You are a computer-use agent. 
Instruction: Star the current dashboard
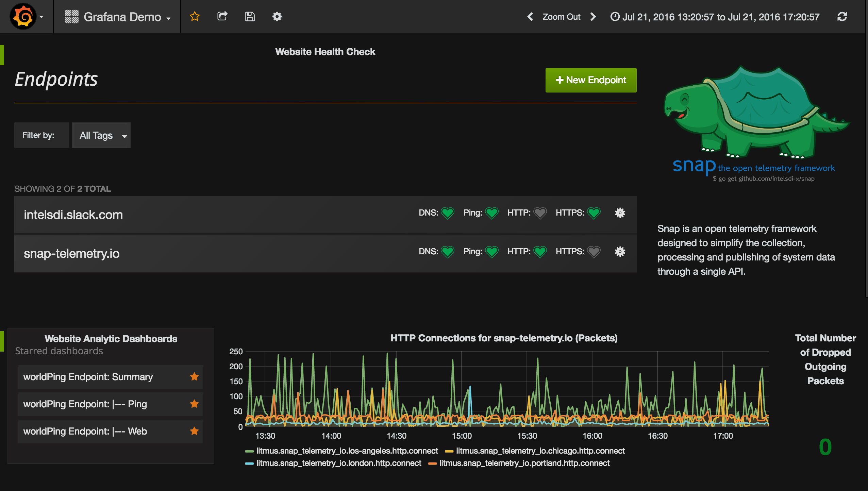[x=195, y=17]
